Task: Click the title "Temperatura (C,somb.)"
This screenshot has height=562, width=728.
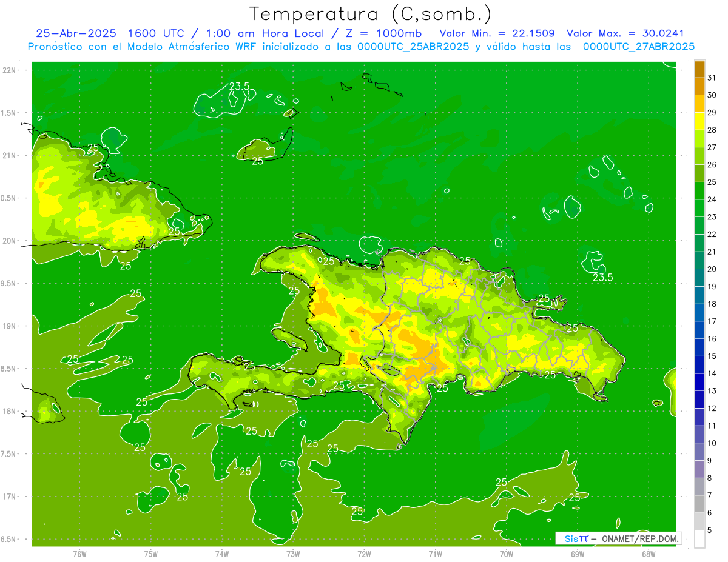Action: point(371,14)
